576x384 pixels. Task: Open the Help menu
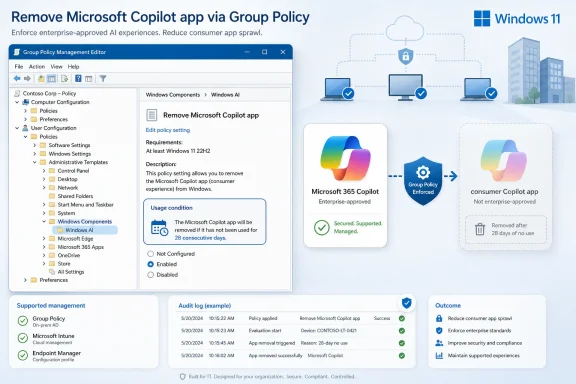73,67
